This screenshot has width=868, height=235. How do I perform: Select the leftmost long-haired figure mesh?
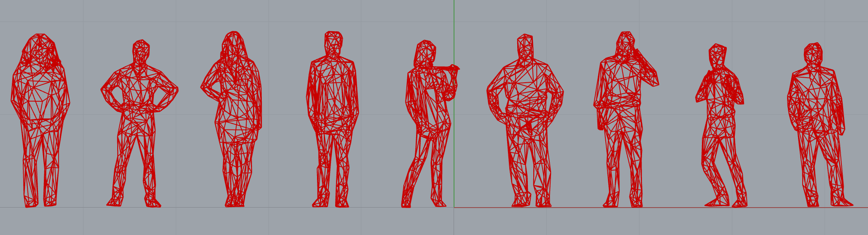click(x=40, y=120)
